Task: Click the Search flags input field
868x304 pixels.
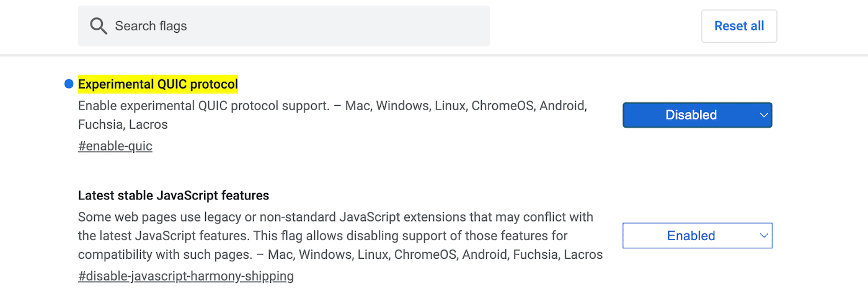Action: click(283, 26)
